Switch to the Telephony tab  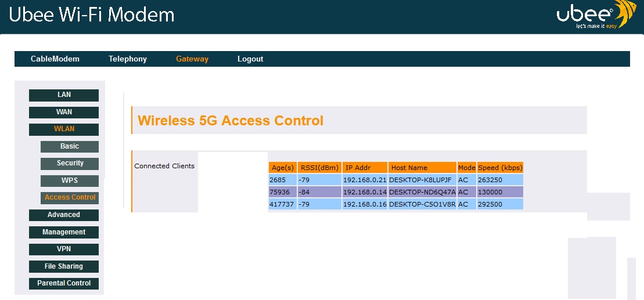click(x=128, y=59)
